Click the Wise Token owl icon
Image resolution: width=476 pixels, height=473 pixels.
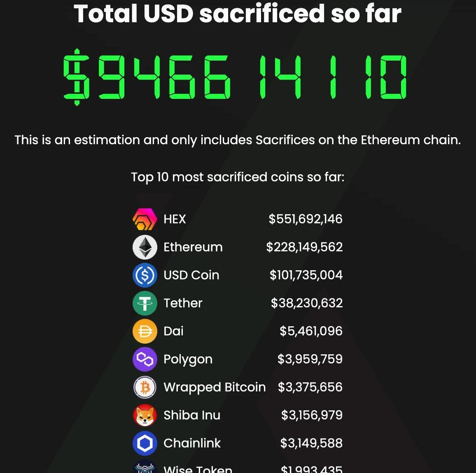pyautogui.click(x=145, y=467)
